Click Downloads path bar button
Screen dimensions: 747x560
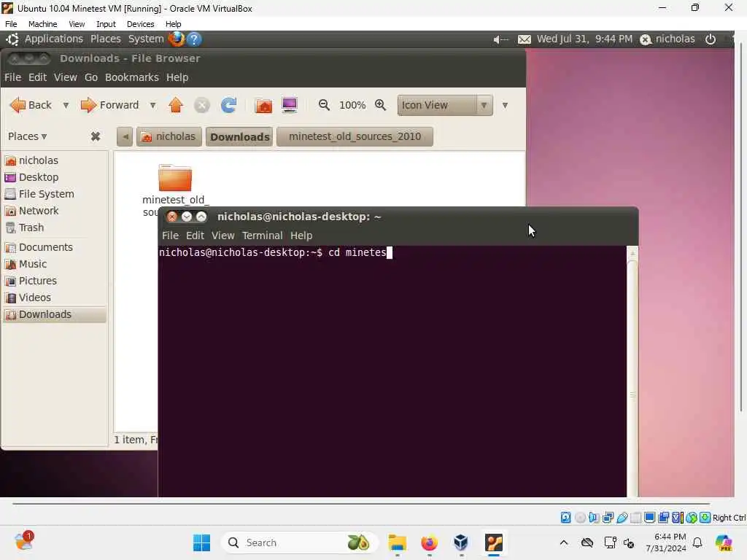coord(239,136)
